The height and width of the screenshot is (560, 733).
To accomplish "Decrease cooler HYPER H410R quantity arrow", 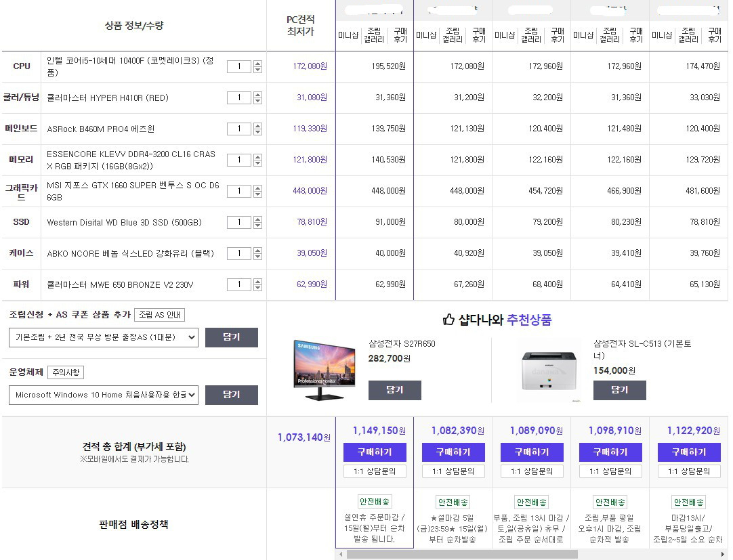I will coord(257,101).
